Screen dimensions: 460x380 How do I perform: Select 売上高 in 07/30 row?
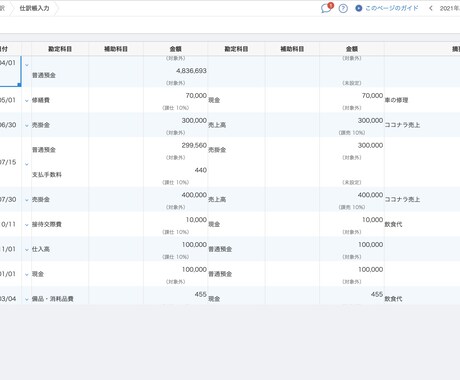tap(217, 199)
